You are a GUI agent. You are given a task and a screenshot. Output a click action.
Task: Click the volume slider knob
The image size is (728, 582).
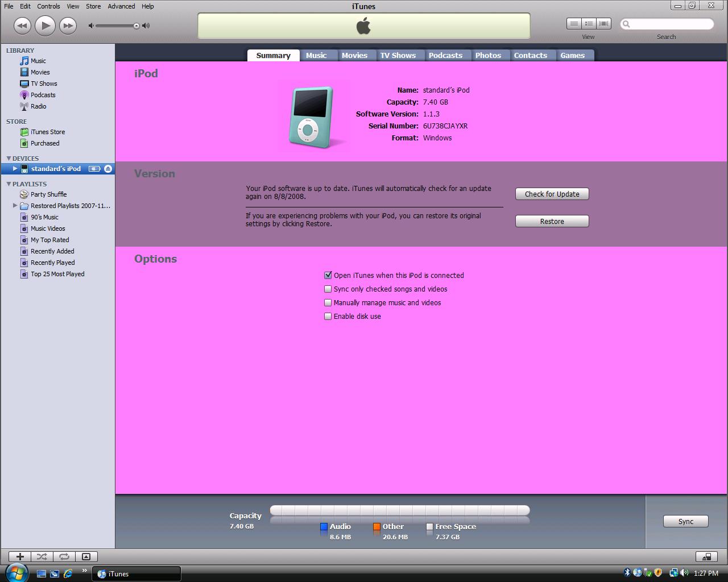tap(136, 26)
